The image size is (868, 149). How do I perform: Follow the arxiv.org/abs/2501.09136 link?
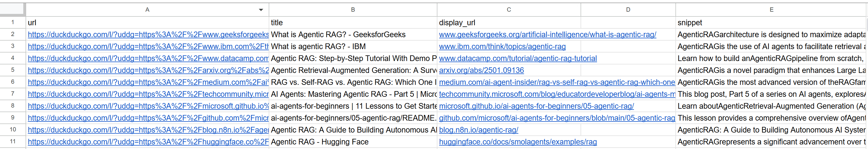click(481, 71)
